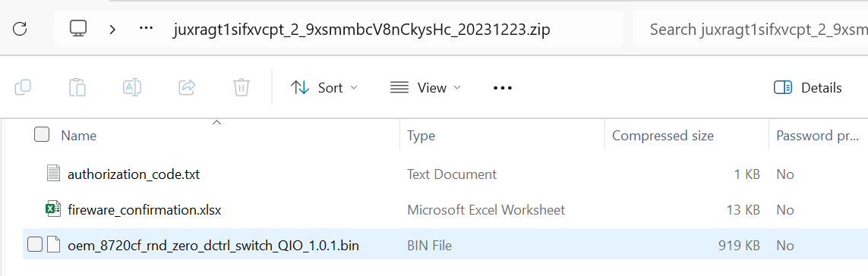Click the Search zip folder field

pyautogui.click(x=750, y=30)
